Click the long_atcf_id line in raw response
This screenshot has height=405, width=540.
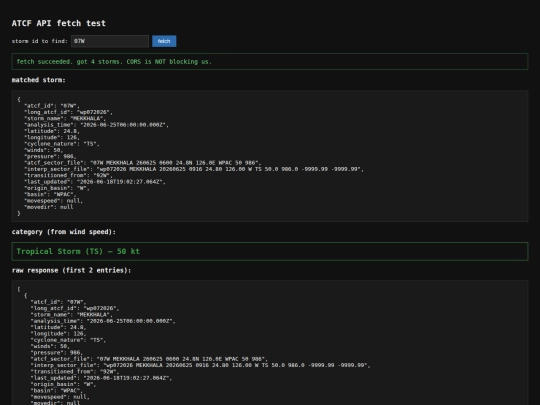[75, 308]
